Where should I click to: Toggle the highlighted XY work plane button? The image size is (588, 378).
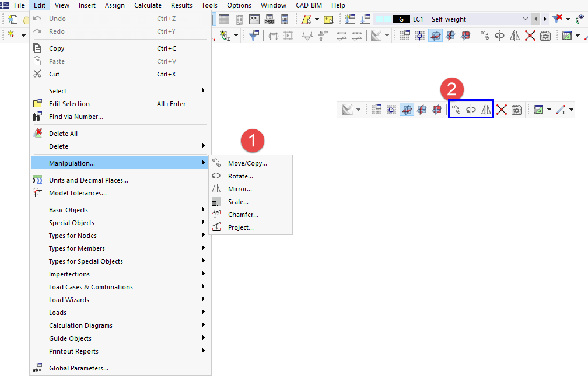pos(407,109)
